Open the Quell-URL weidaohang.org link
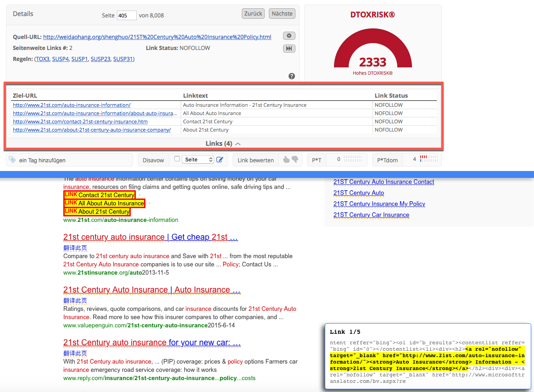 pyautogui.click(x=157, y=37)
